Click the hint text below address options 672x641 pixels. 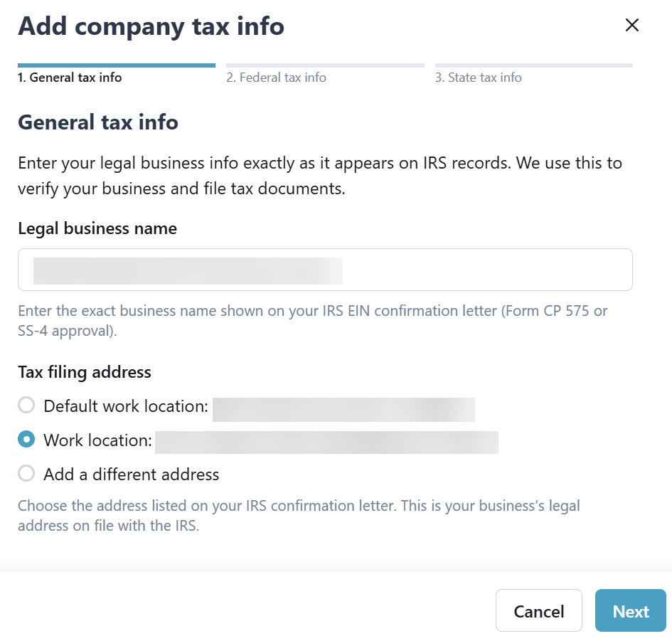click(x=299, y=516)
